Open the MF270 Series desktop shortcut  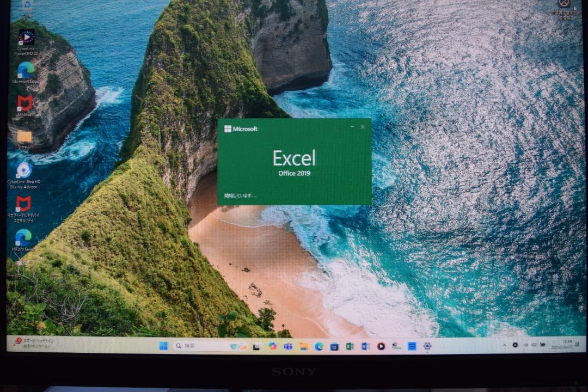coord(23,237)
